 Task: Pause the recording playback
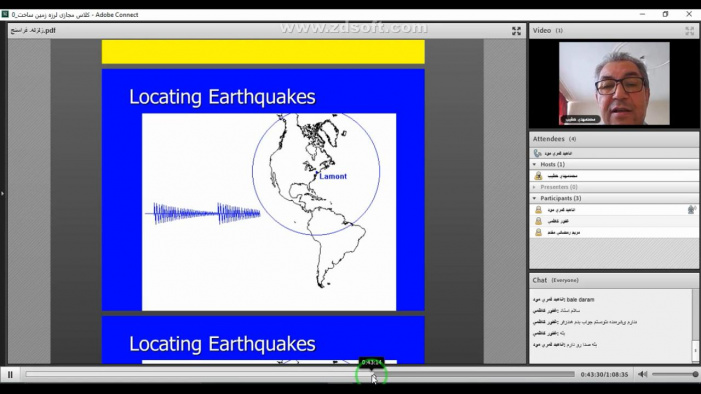click(10, 375)
